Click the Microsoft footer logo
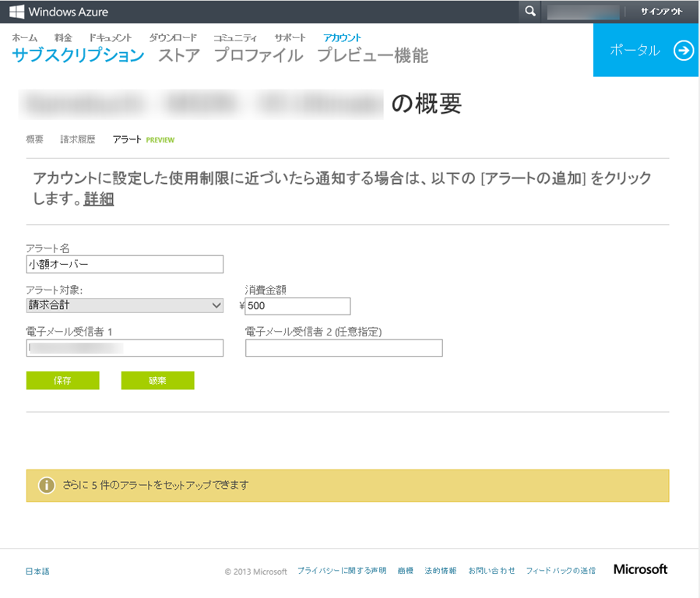 pos(640,569)
